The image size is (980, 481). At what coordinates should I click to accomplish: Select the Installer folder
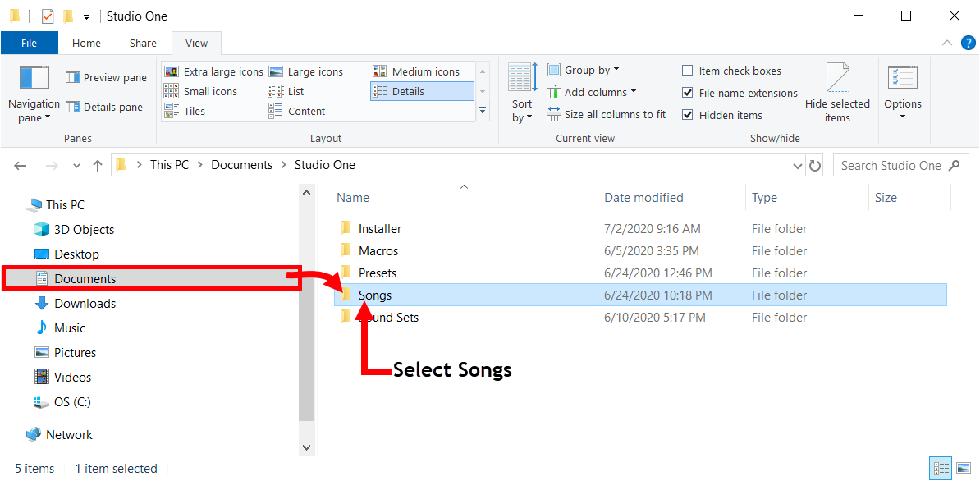pos(380,229)
